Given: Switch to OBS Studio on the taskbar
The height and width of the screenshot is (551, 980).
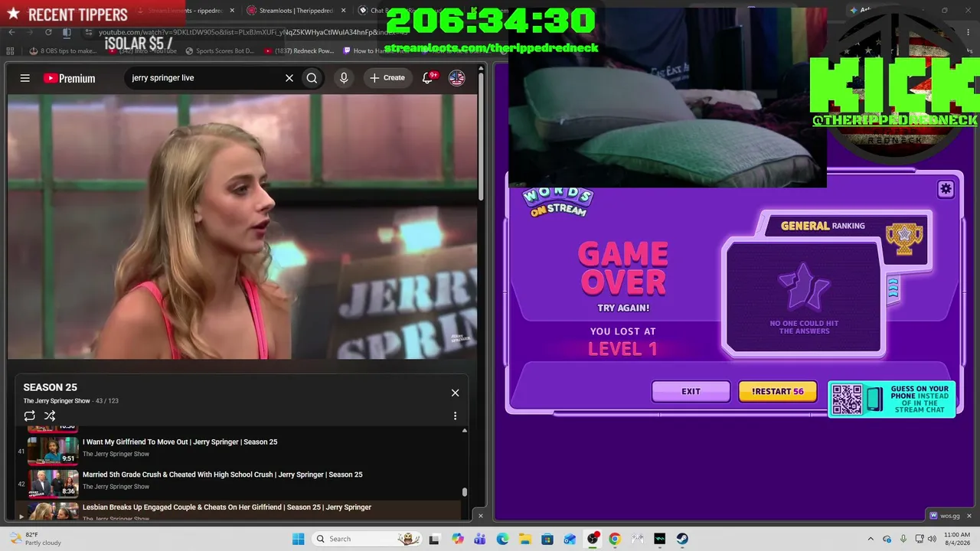Looking at the screenshot, I should coord(593,539).
